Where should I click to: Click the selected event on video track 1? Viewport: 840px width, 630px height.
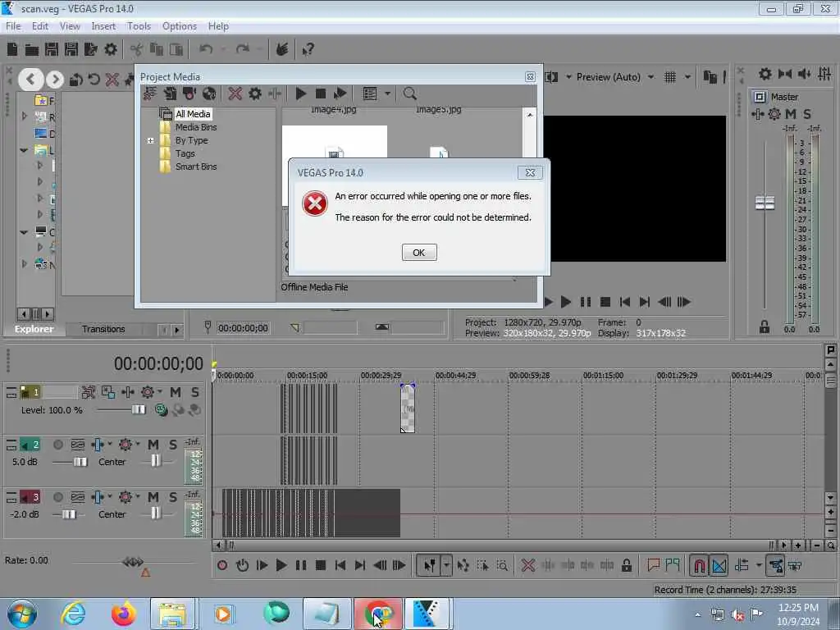[x=408, y=409]
